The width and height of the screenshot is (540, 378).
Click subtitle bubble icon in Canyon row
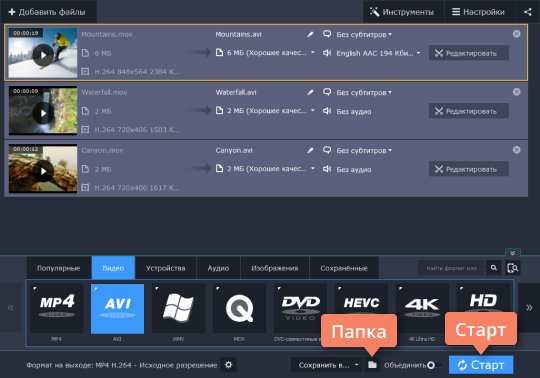coord(327,150)
